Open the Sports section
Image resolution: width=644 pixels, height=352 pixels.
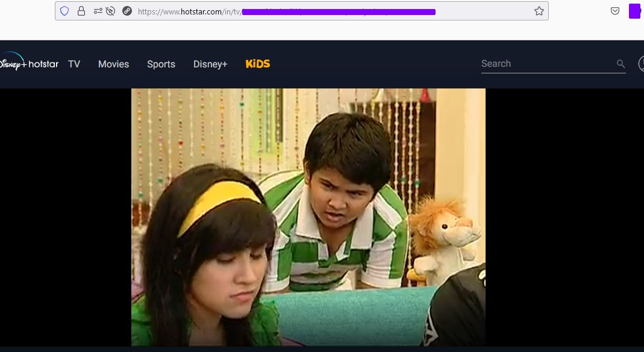tap(161, 64)
